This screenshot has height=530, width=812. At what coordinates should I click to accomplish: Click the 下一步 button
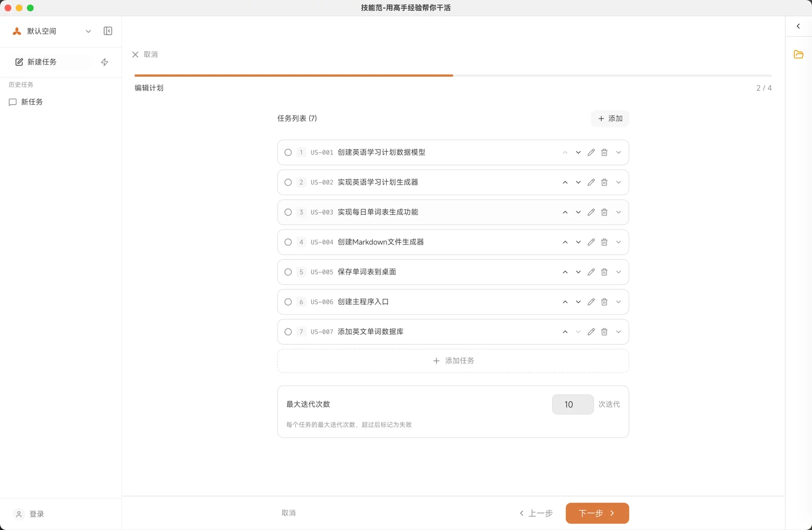[597, 513]
